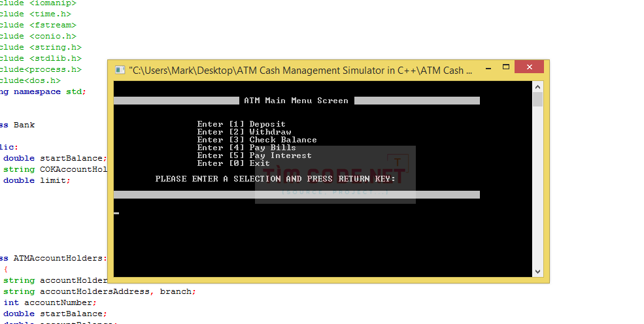Click the 'double limit;' line in editor
Screen dimensions: 644x324
coord(37,180)
